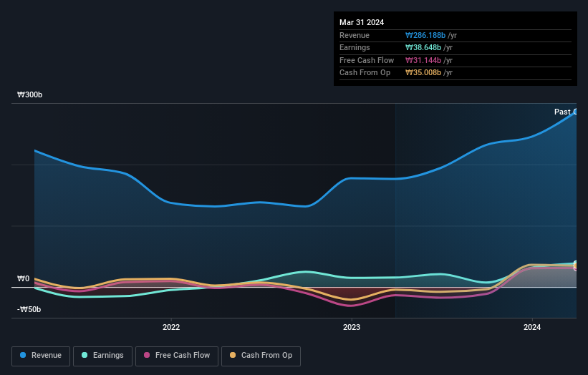
Task: Click the ₩31.144b free cash flow value
Action: (x=421, y=60)
